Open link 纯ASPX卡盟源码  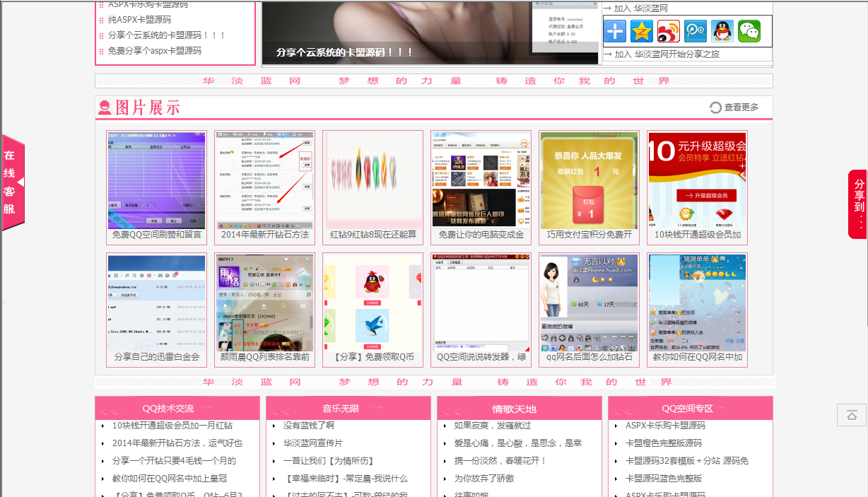pos(139,20)
